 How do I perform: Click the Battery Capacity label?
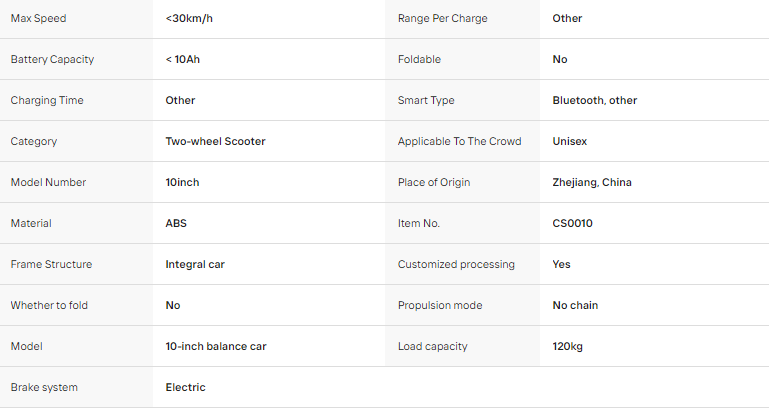[52, 59]
